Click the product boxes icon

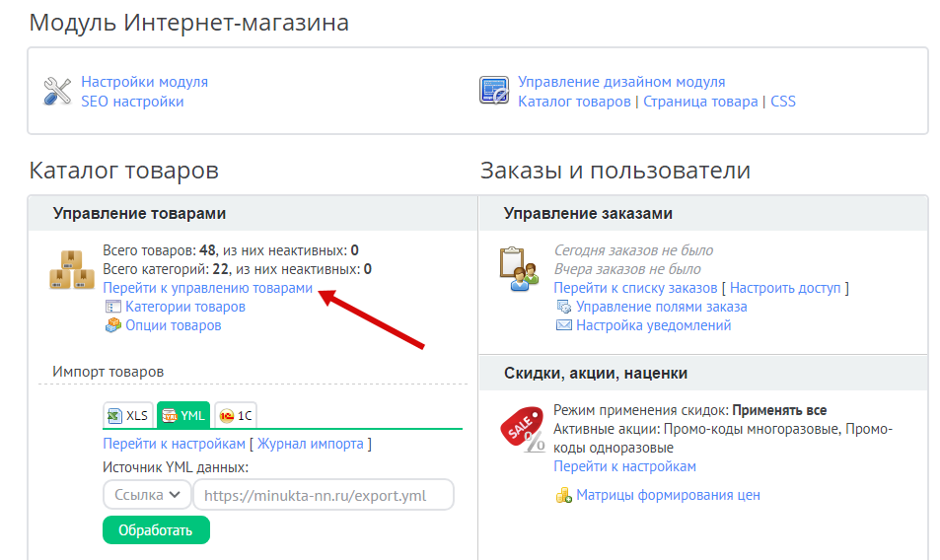[72, 270]
